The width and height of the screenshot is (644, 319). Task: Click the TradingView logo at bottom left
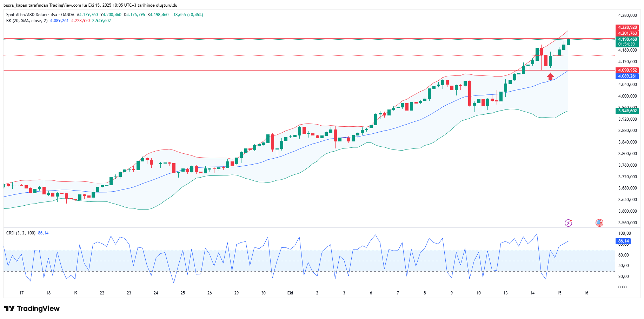[32, 308]
